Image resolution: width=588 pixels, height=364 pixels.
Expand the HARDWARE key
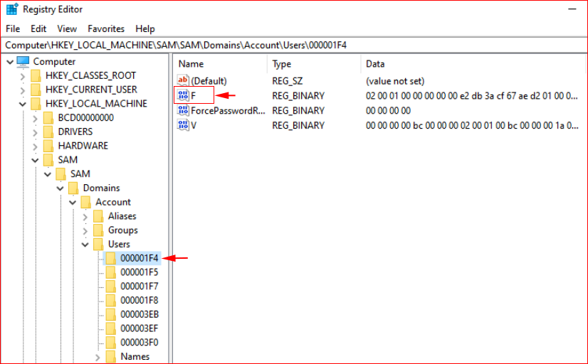tap(36, 146)
